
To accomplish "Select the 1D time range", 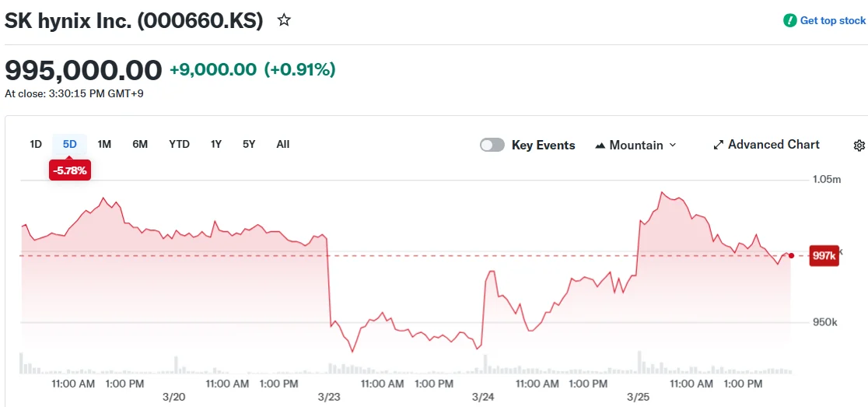I will pos(36,145).
